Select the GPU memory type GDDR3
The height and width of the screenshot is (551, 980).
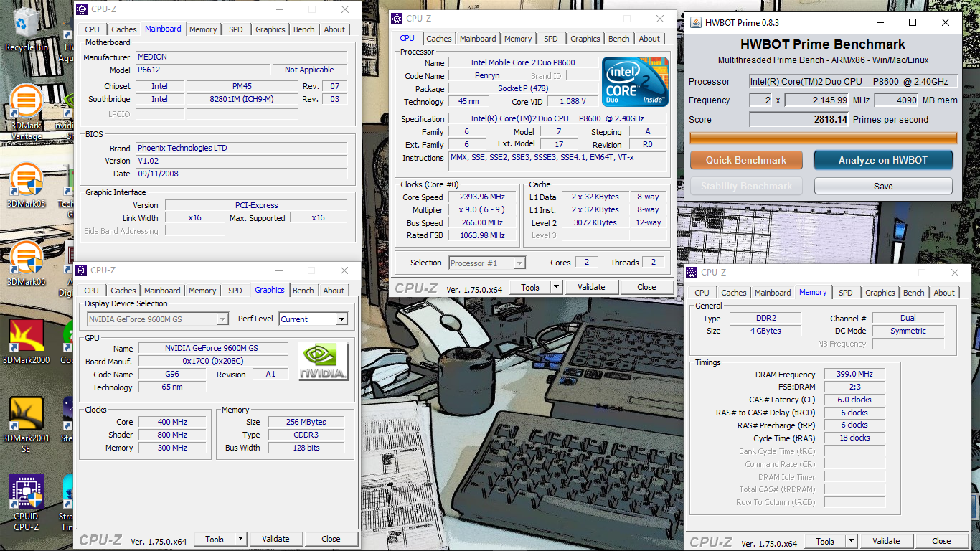point(306,435)
